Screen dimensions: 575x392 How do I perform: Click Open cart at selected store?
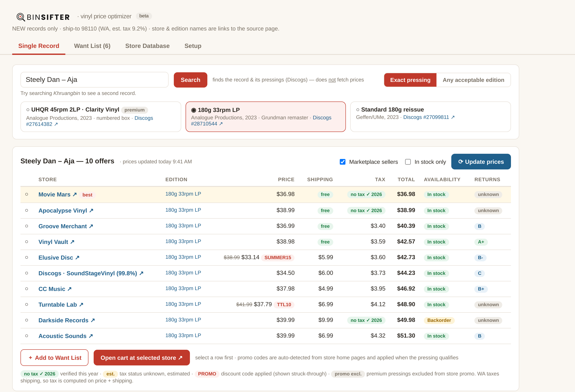click(x=142, y=358)
